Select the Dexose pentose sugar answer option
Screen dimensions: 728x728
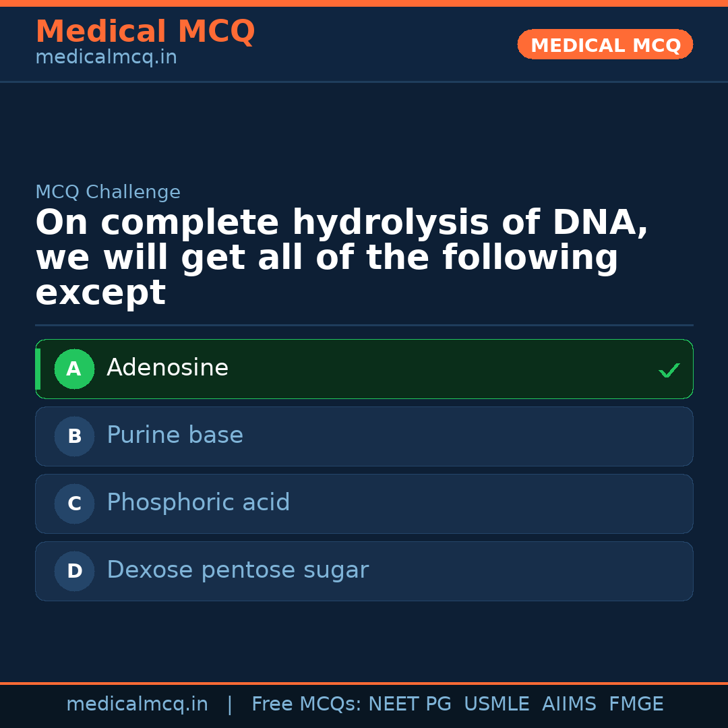(364, 571)
